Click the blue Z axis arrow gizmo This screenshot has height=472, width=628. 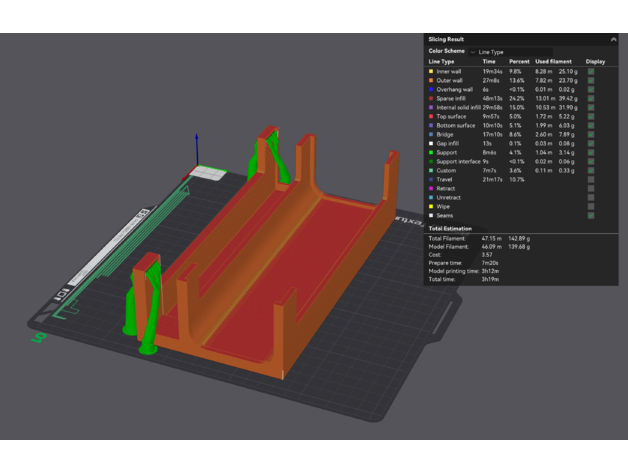pos(197,140)
